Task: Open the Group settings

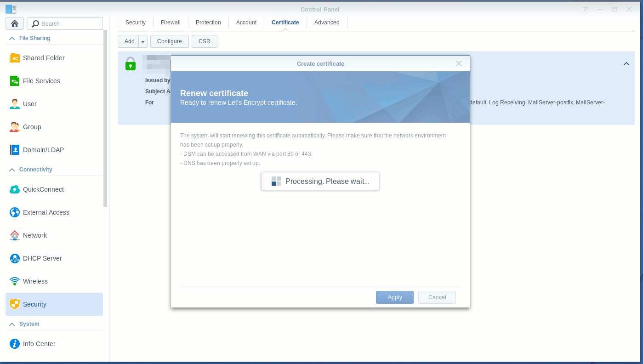Action: (32, 127)
